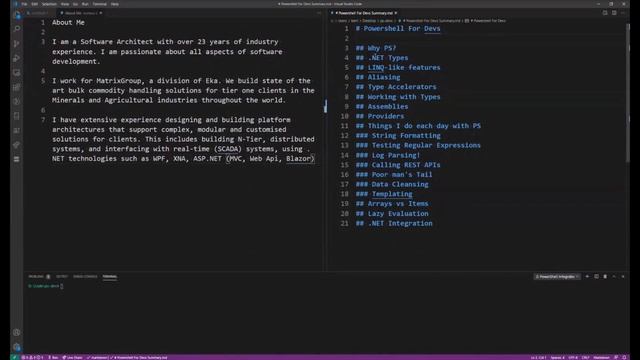Open the notifications bell in status bar
The image size is (640, 360).
(x=624, y=358)
